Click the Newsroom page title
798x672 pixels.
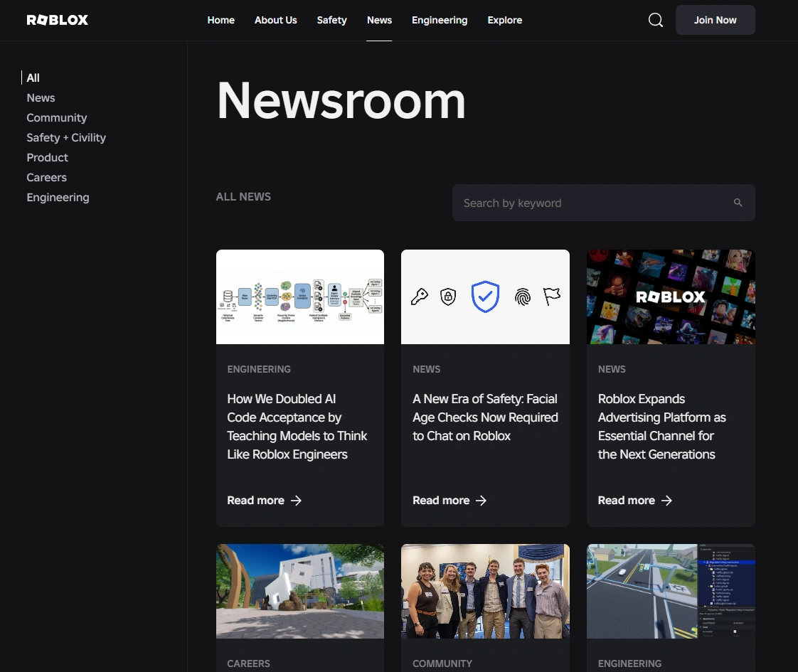341,101
